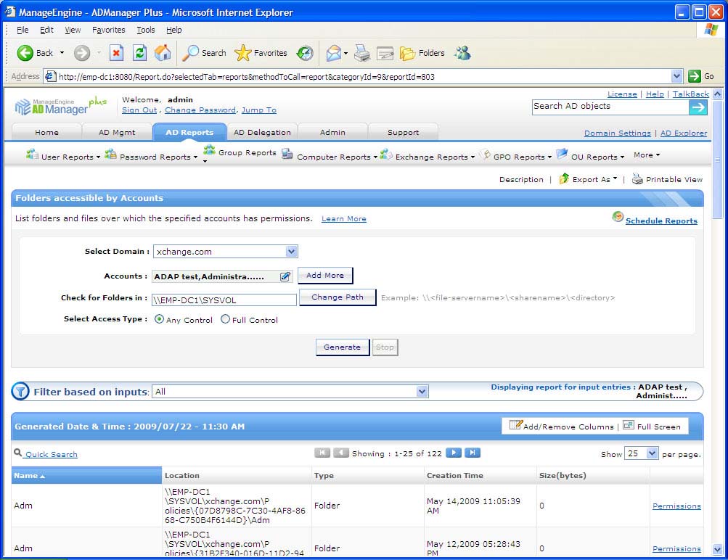The width and height of the screenshot is (728, 560).
Task: Open the filter funnel icon
Action: [20, 392]
